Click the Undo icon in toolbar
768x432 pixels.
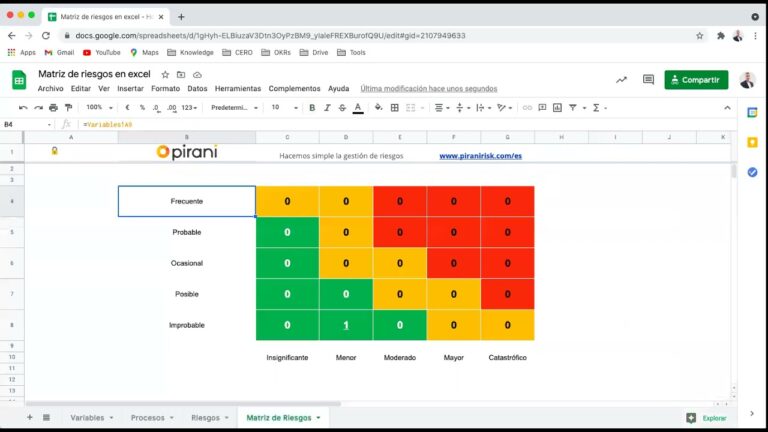(x=23, y=107)
